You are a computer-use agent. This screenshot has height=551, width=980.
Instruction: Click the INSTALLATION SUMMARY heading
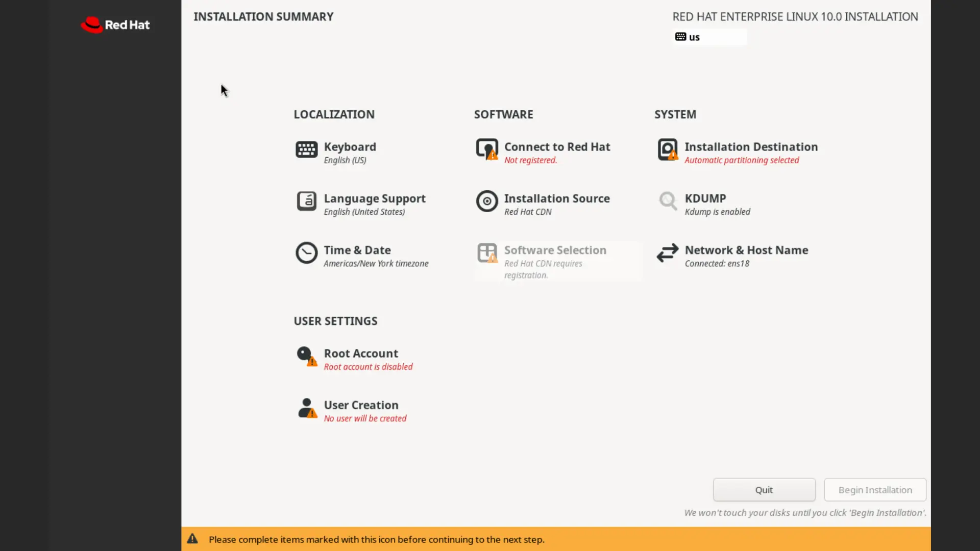coord(263,16)
